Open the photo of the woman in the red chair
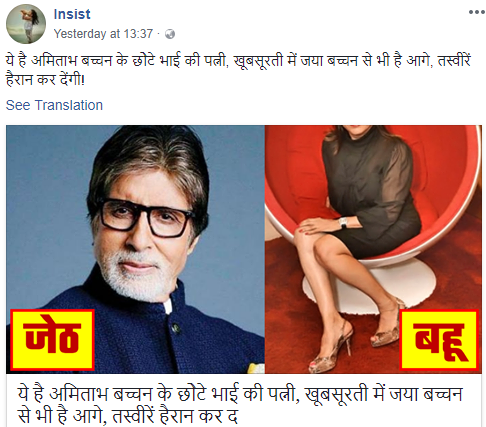The width and height of the screenshot is (486, 427). pyautogui.click(x=373, y=249)
